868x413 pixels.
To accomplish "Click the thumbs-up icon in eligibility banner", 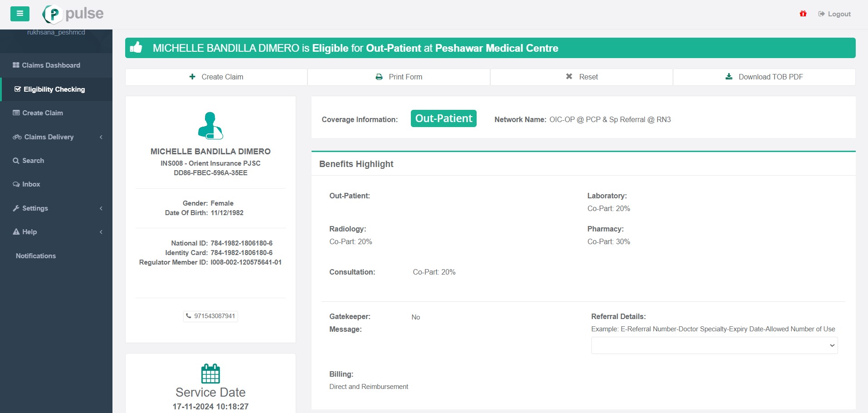I will [136, 48].
